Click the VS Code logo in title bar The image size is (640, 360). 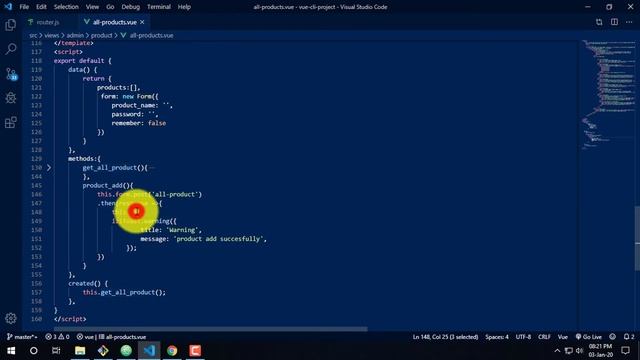[8, 7]
